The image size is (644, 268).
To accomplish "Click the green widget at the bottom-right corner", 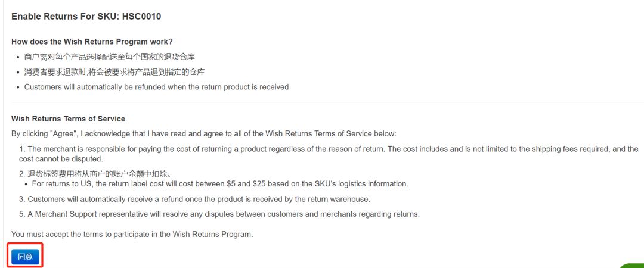I will pos(632,264).
